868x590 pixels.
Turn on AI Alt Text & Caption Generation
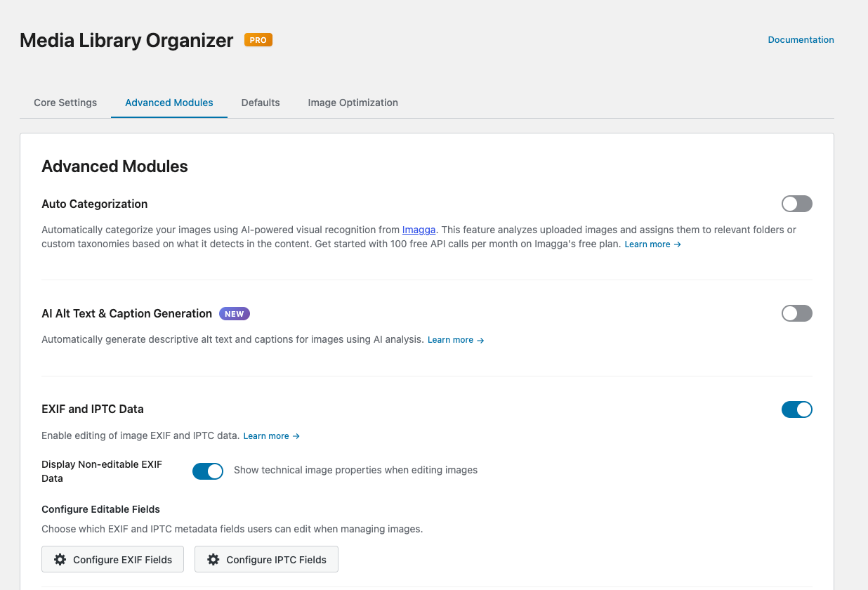pyautogui.click(x=796, y=313)
